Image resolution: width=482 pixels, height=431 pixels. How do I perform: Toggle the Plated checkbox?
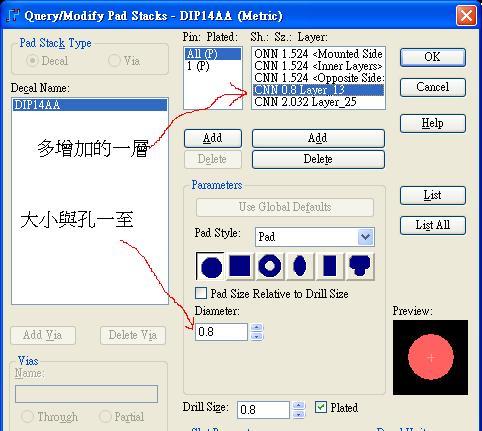click(x=321, y=407)
